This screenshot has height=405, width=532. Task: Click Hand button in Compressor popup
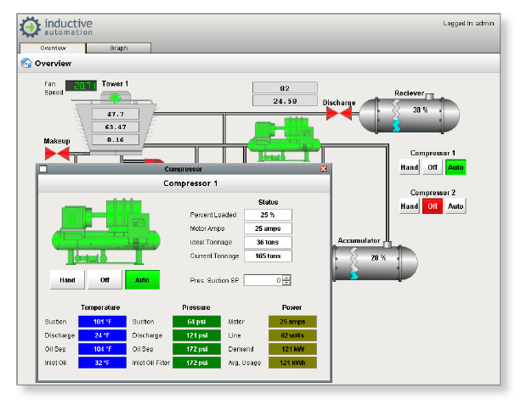point(67,280)
